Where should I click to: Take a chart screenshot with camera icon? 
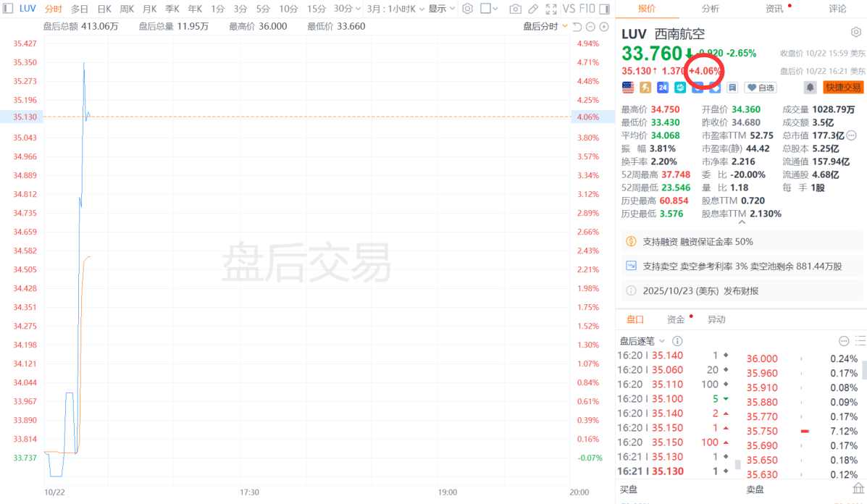click(x=515, y=9)
